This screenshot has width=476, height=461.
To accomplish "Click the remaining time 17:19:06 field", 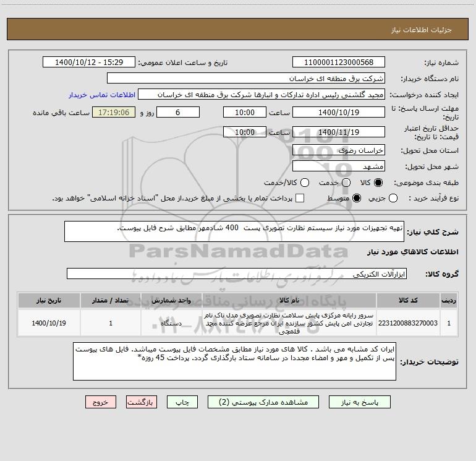I will [x=114, y=112].
